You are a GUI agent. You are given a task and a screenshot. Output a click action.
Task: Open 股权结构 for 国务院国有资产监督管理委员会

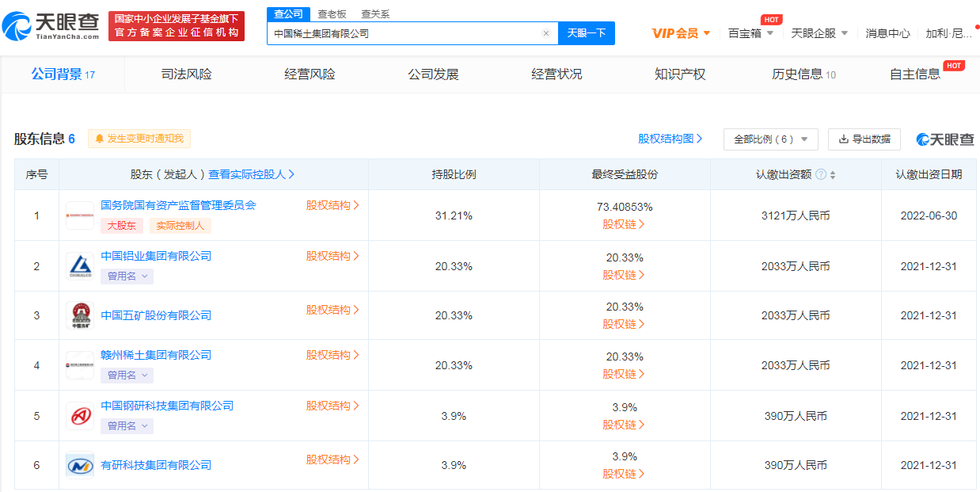pyautogui.click(x=333, y=205)
